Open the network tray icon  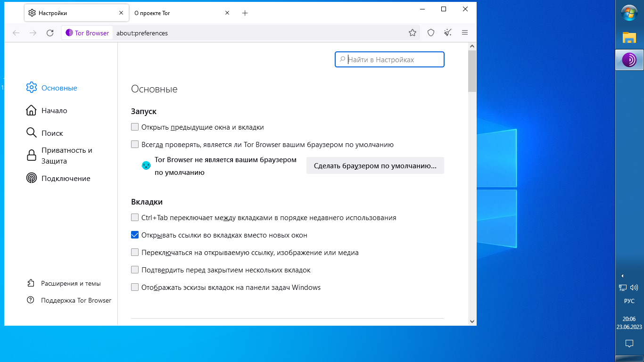(x=623, y=287)
